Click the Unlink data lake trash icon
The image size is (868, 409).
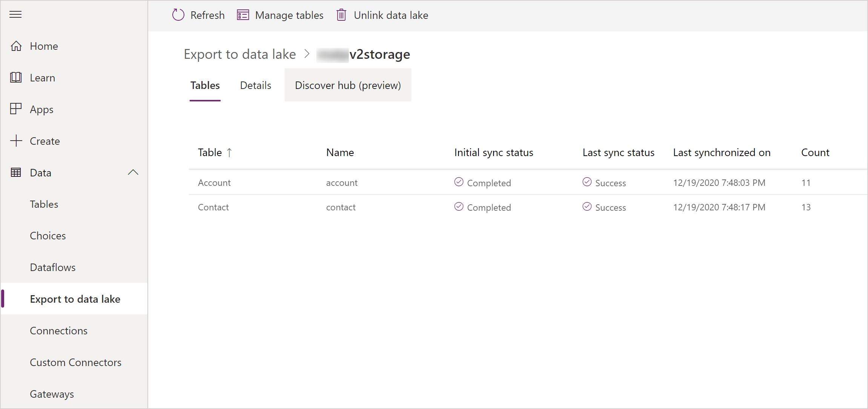tap(342, 15)
